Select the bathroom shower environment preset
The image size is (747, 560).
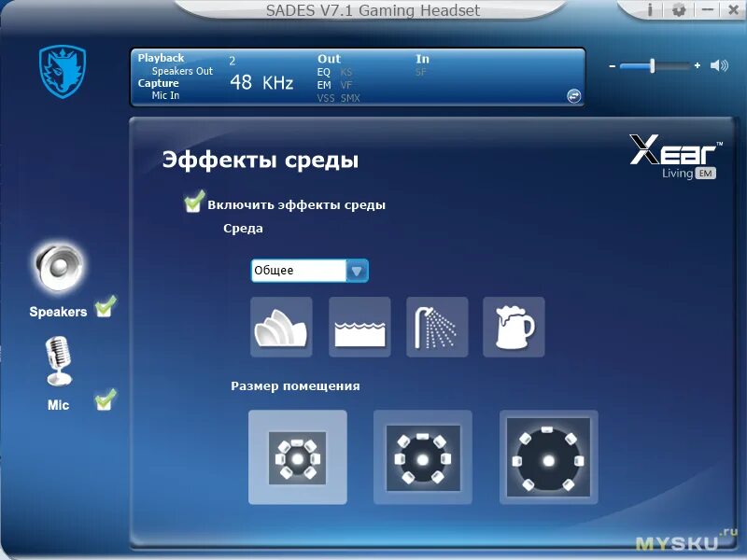point(437,327)
